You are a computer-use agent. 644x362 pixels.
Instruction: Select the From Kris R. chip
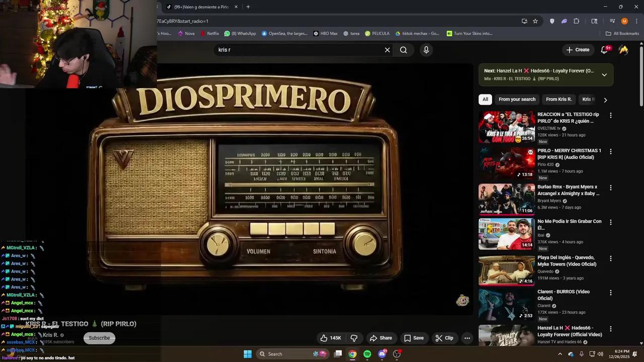click(x=558, y=100)
